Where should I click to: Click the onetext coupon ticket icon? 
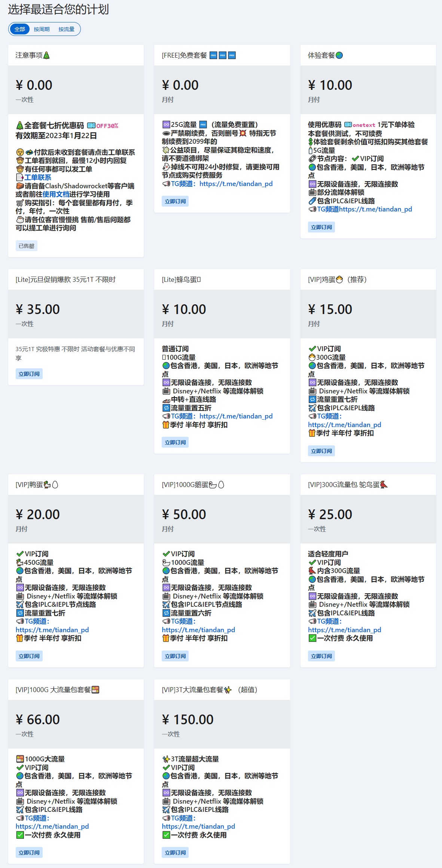coord(348,125)
